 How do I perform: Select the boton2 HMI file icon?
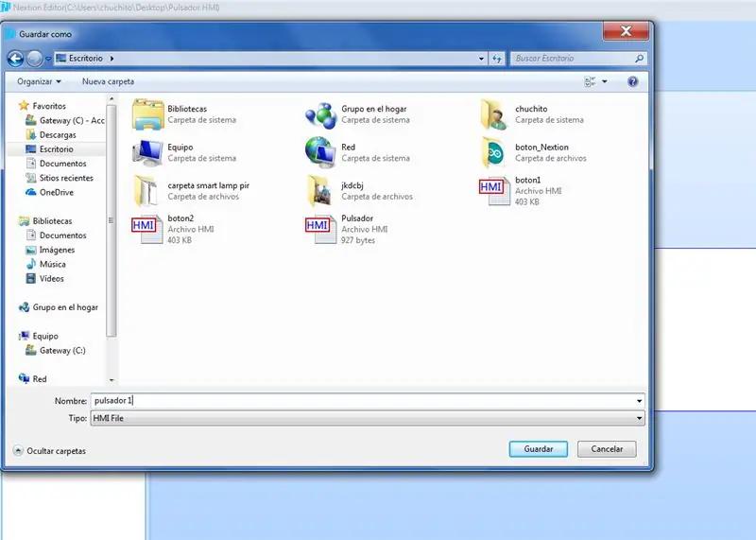147,229
